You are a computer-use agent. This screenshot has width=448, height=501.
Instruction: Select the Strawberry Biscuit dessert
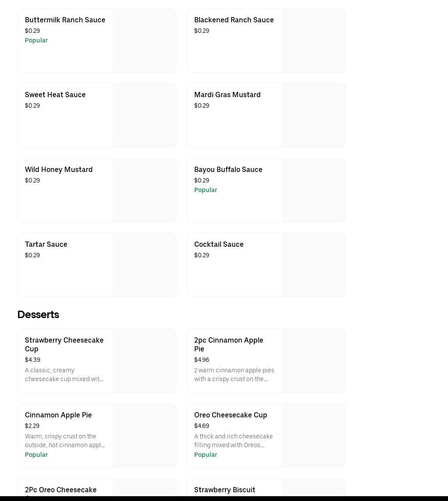pos(224,490)
